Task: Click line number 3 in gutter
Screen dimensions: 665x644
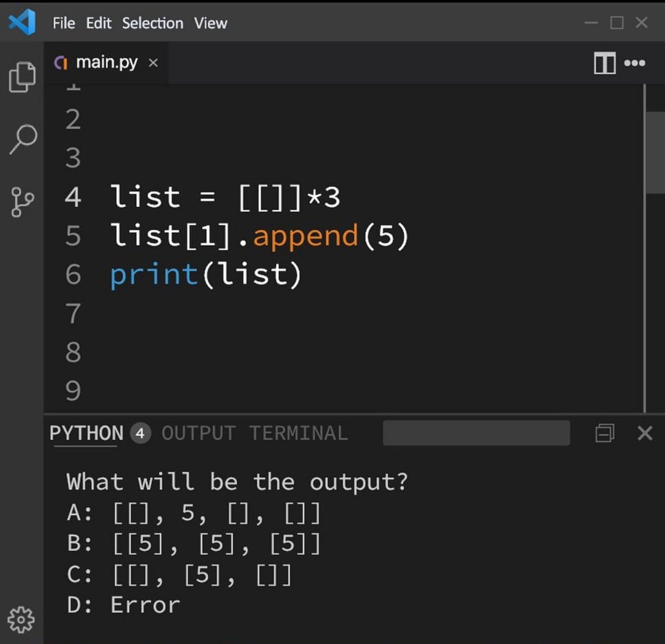Action: (73, 158)
